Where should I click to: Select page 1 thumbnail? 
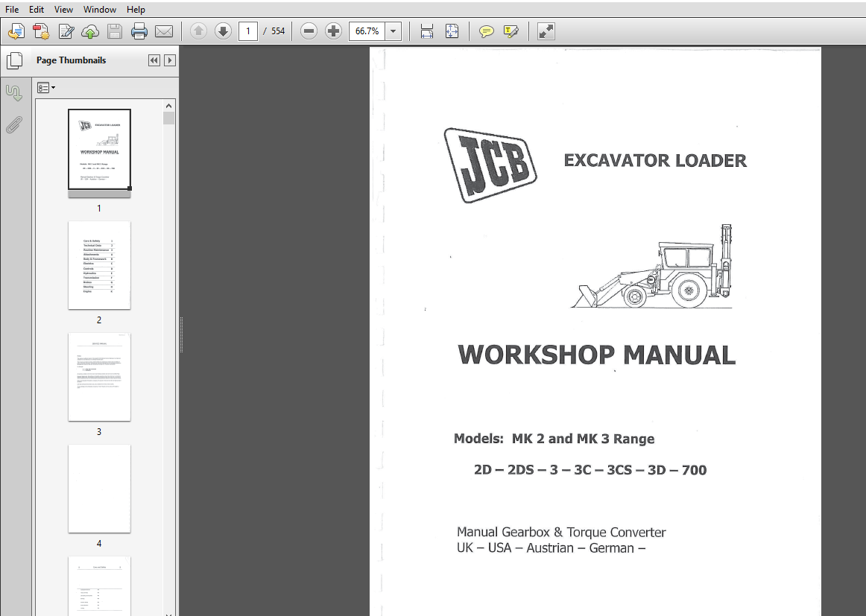pos(99,150)
